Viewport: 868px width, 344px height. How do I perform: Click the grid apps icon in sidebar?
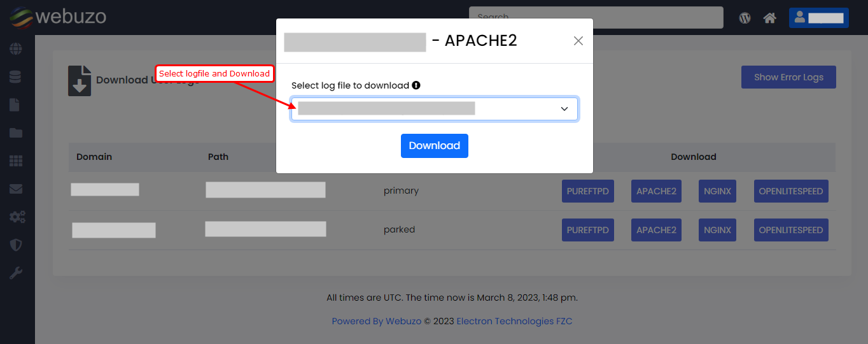coord(16,161)
